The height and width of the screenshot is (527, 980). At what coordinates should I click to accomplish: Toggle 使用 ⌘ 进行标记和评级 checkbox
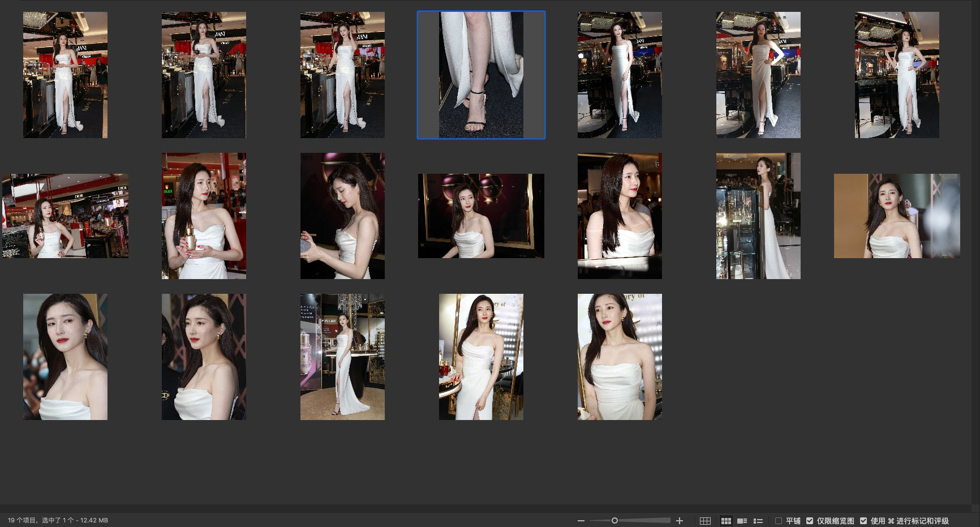click(x=863, y=521)
